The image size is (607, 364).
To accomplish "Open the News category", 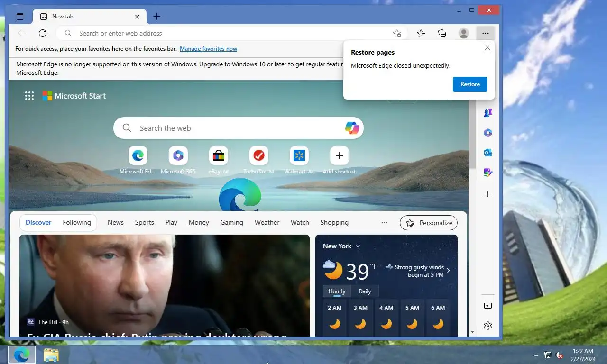I will click(116, 222).
